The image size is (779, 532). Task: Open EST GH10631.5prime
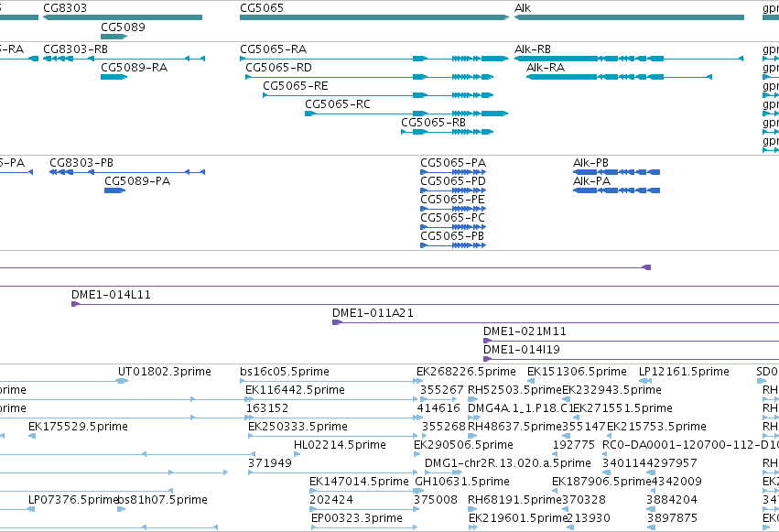tap(462, 482)
